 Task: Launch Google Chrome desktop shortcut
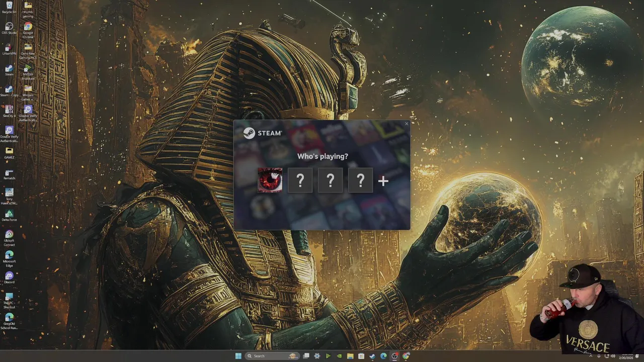click(28, 30)
